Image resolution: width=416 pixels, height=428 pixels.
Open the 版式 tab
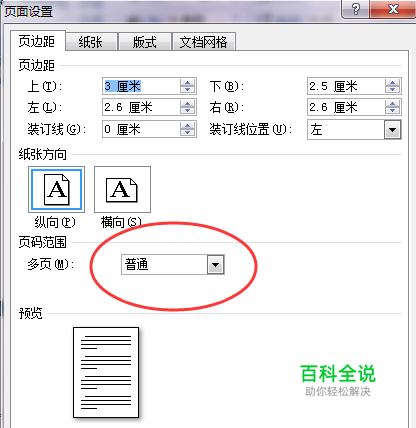(x=144, y=42)
